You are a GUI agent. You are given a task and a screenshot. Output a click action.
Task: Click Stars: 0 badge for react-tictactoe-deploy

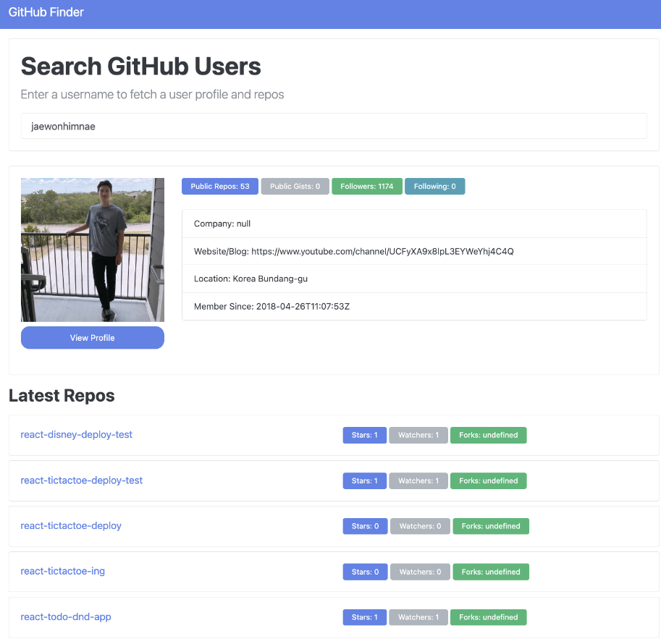pos(365,526)
